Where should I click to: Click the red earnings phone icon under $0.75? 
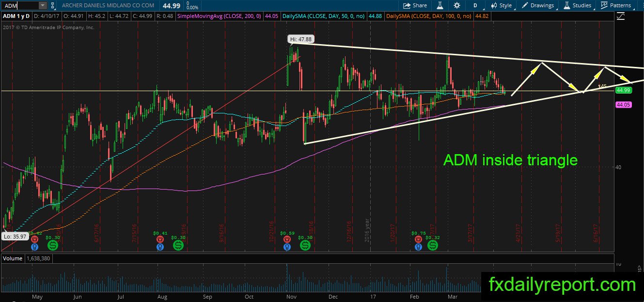click(418, 238)
